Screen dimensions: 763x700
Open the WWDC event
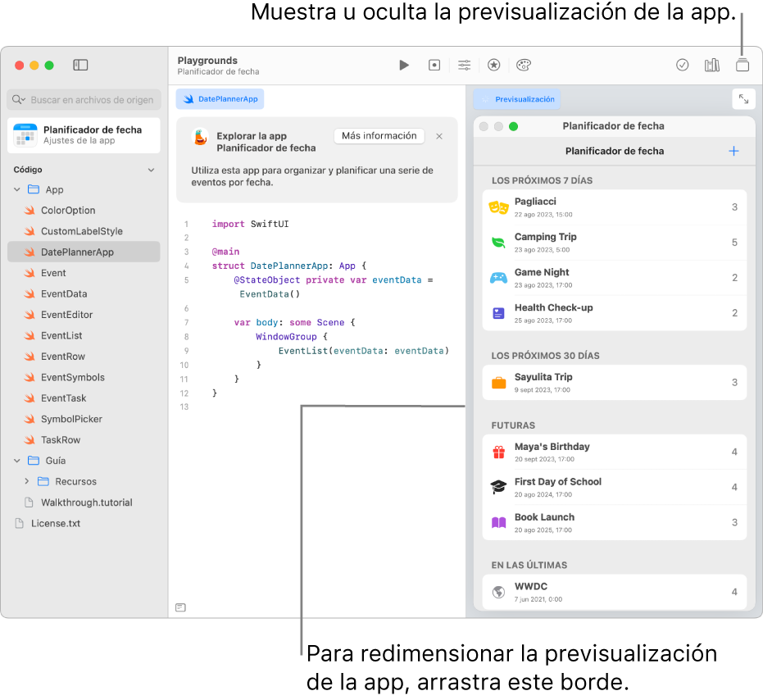click(614, 592)
